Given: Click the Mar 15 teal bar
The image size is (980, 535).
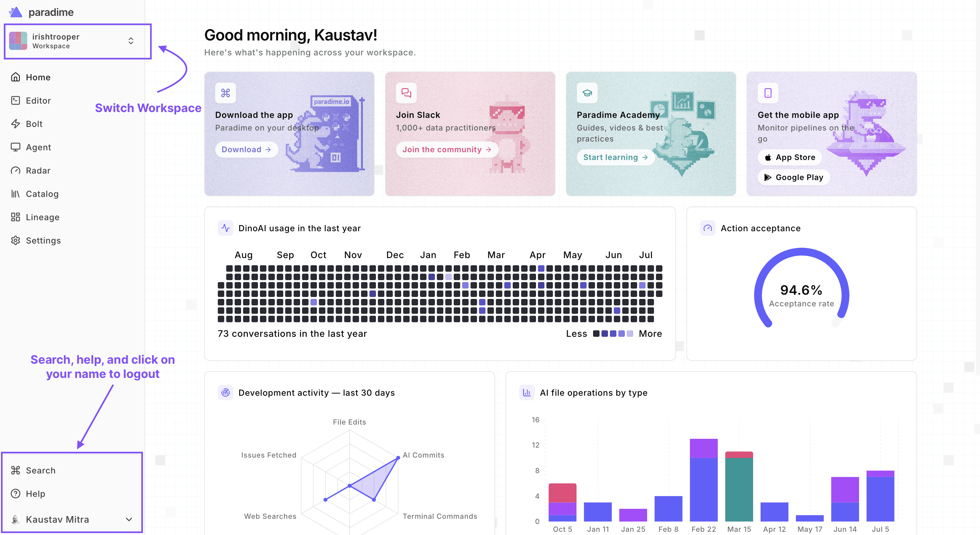Looking at the screenshot, I should pos(739,489).
